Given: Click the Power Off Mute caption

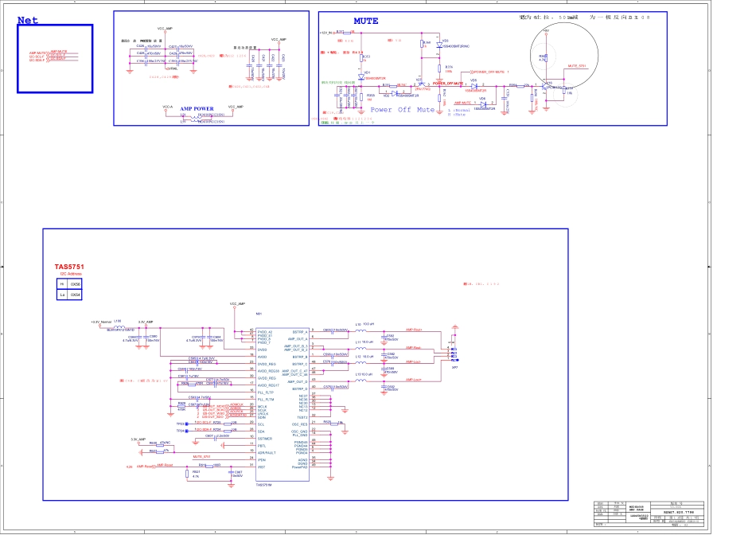Looking at the screenshot, I should 403,110.
